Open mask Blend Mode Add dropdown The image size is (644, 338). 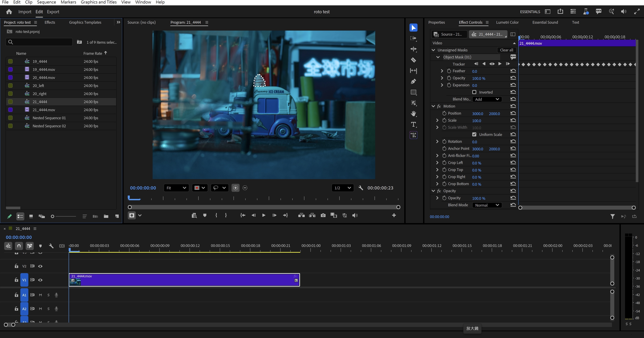coord(487,99)
